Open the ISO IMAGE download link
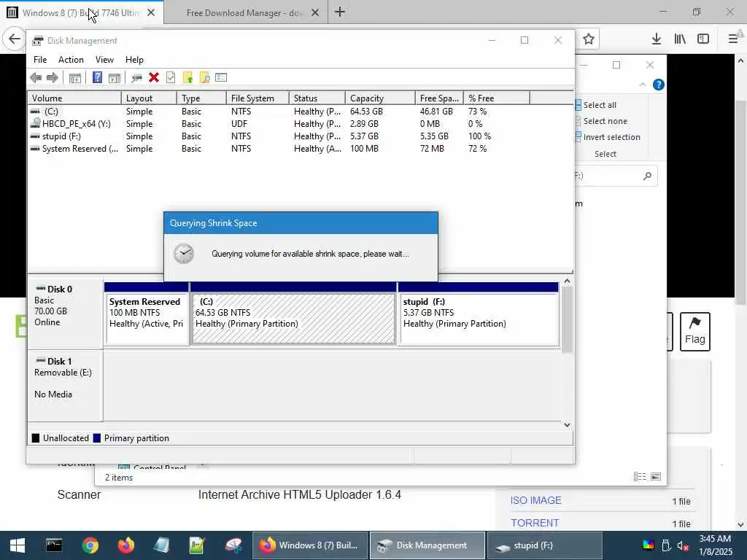Viewport: 747px width, 560px height. tap(536, 500)
